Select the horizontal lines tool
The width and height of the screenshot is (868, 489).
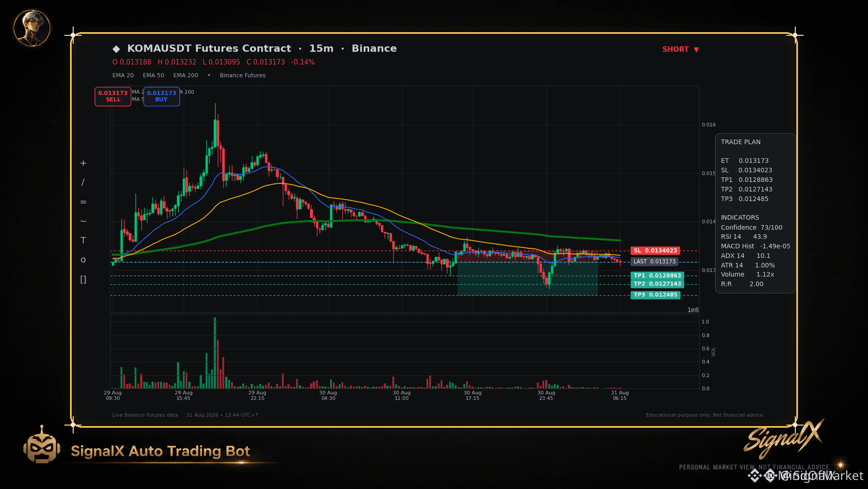coord(83,202)
